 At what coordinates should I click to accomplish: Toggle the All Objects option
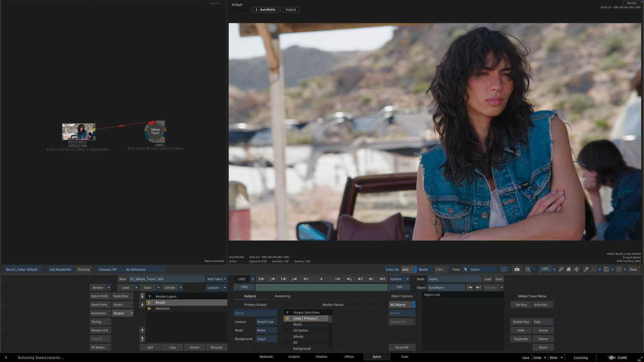point(401,305)
